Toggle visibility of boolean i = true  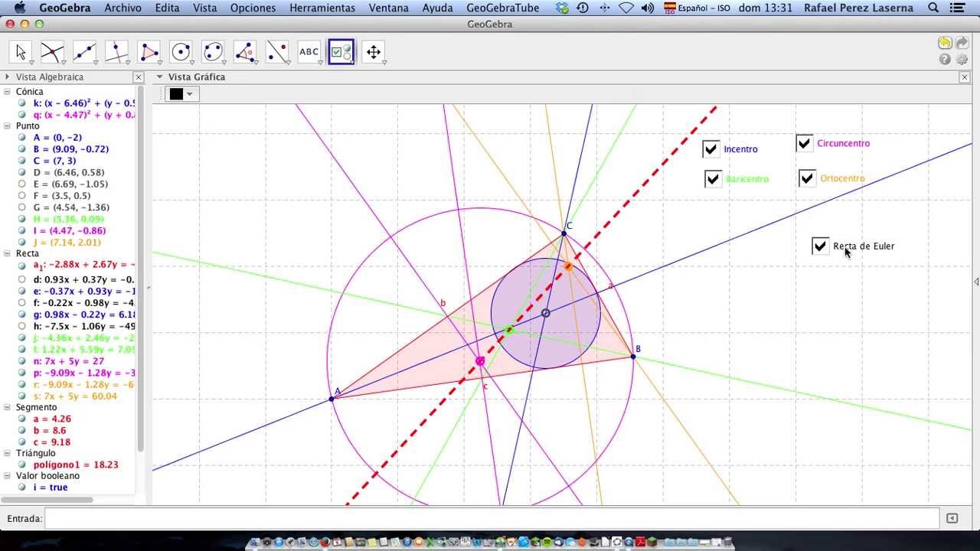23,487
